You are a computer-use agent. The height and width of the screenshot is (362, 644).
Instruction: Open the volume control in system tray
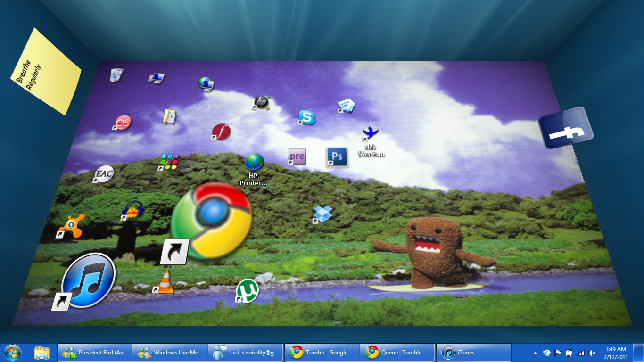(592, 353)
